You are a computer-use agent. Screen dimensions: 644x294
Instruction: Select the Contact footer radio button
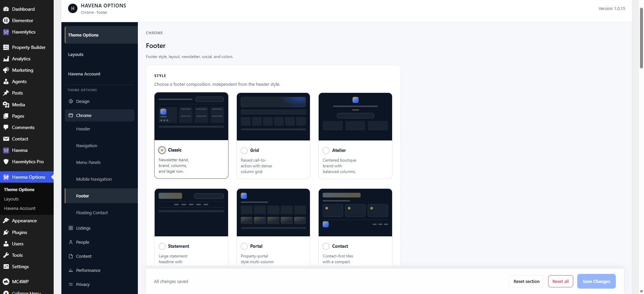tap(326, 246)
